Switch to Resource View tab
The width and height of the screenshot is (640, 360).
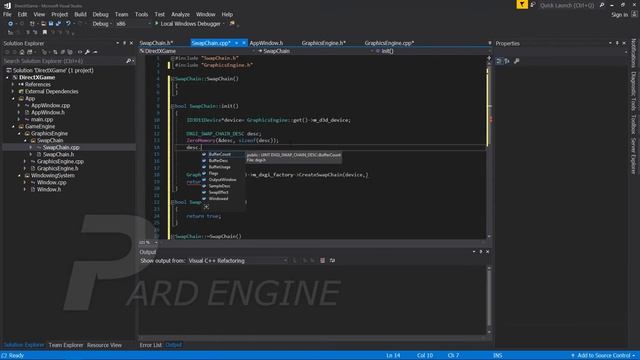104,345
